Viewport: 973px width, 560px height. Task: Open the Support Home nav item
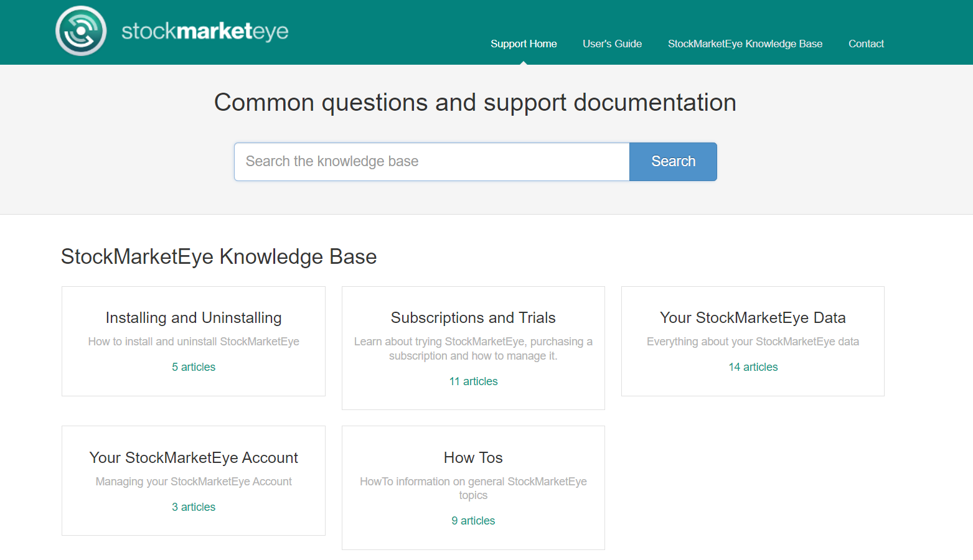524,44
